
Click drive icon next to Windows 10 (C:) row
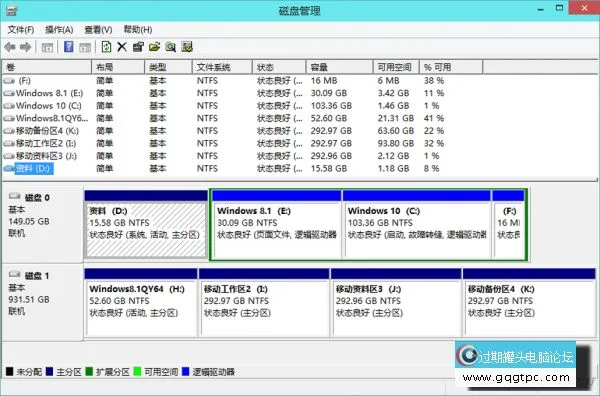[9, 106]
